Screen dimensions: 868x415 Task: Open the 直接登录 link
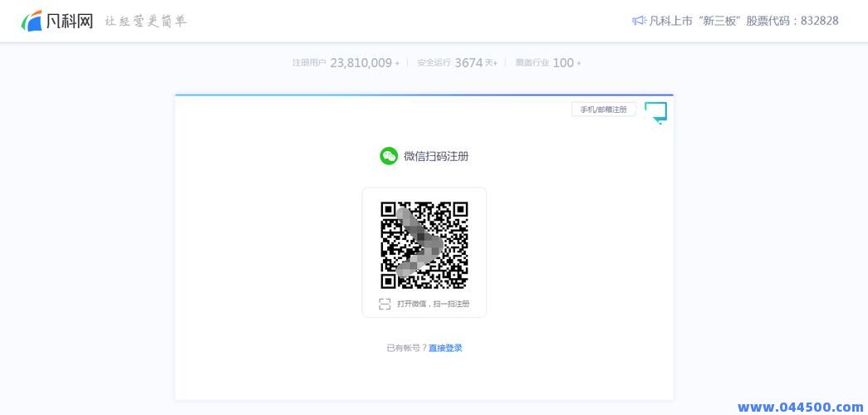[445, 348]
